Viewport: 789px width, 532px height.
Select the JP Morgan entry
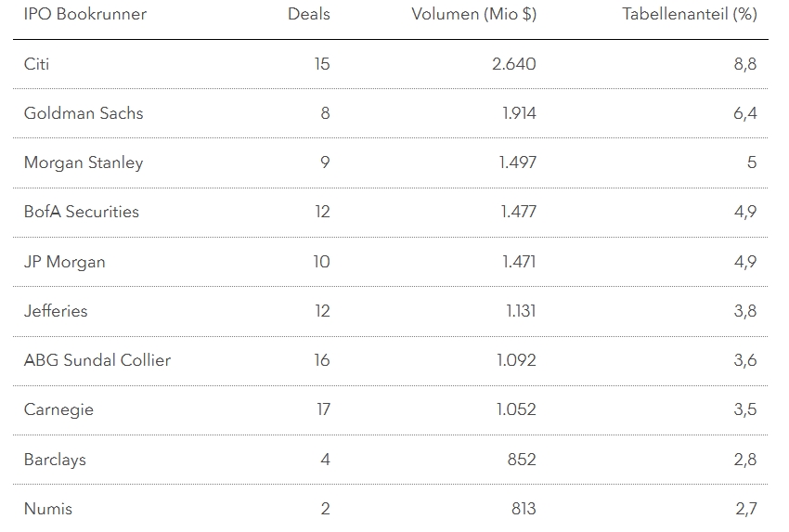pyautogui.click(x=65, y=262)
